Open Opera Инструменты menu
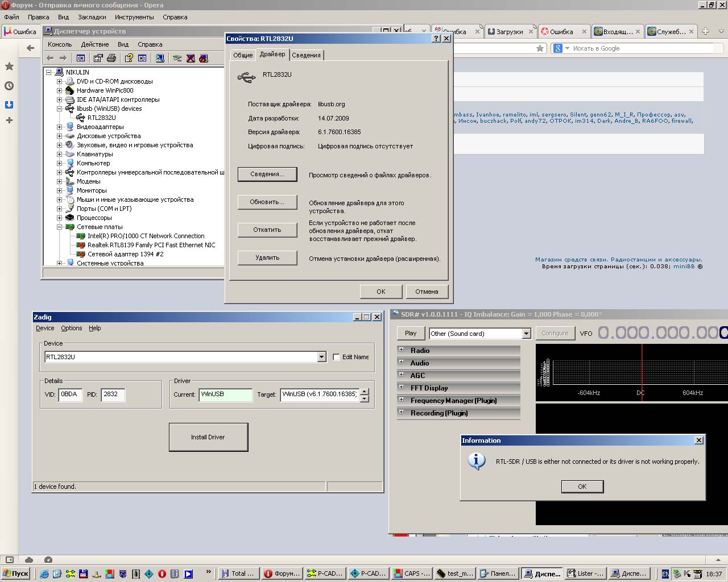This screenshot has width=728, height=582. (134, 17)
